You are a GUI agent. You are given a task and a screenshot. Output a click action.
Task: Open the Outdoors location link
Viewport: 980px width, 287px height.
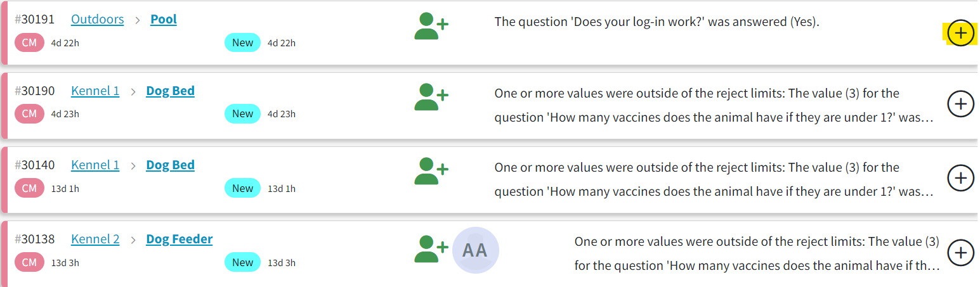[x=97, y=19]
